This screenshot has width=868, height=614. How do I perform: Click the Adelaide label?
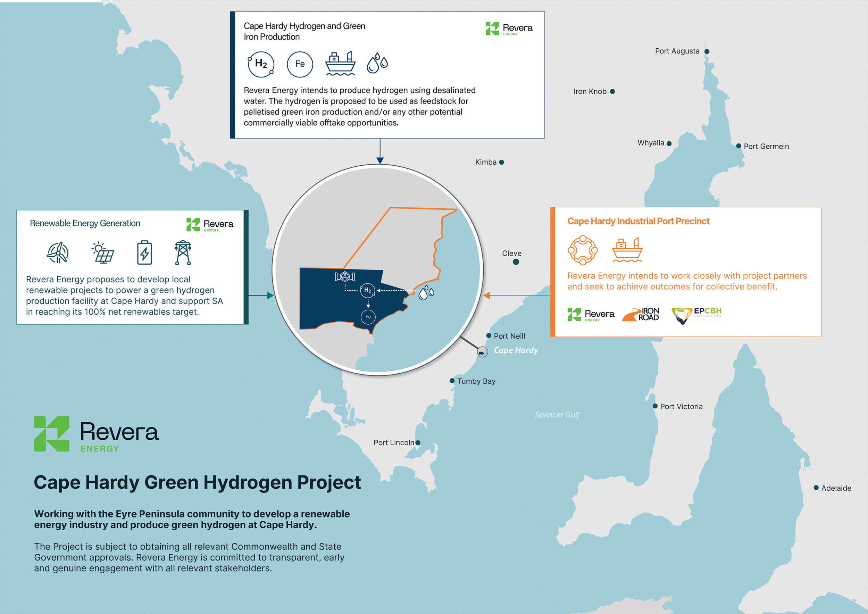click(836, 488)
